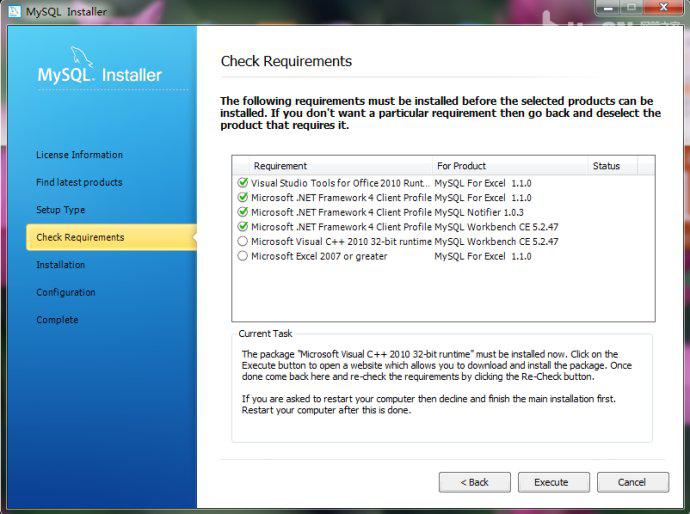Open the Configuration step in sidebar
This screenshot has height=514, width=690.
(66, 293)
